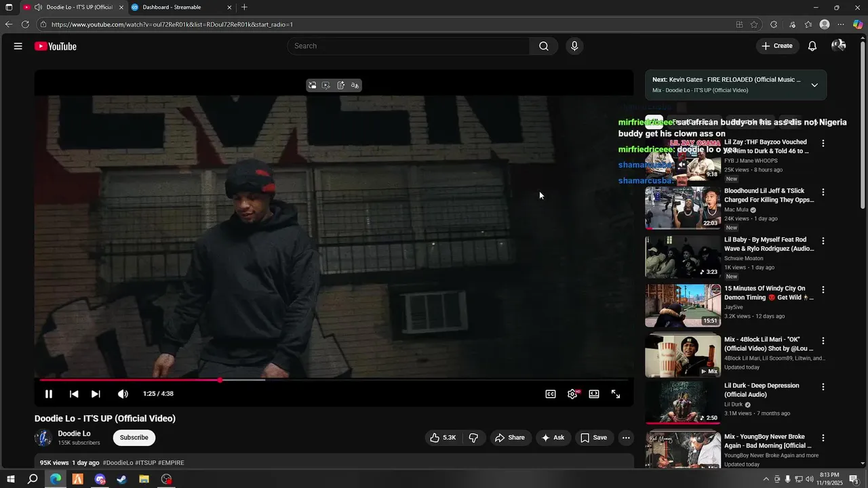Enter full screen mode
The image size is (868, 488).
[616, 394]
